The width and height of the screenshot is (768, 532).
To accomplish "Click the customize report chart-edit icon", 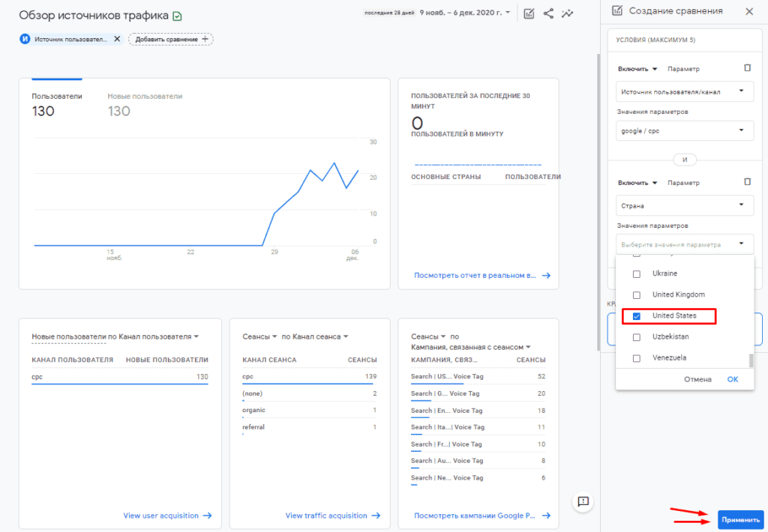I will pyautogui.click(x=529, y=13).
